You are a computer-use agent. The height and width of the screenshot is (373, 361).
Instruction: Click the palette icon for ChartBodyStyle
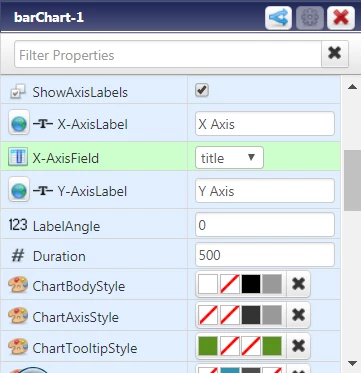(x=18, y=285)
